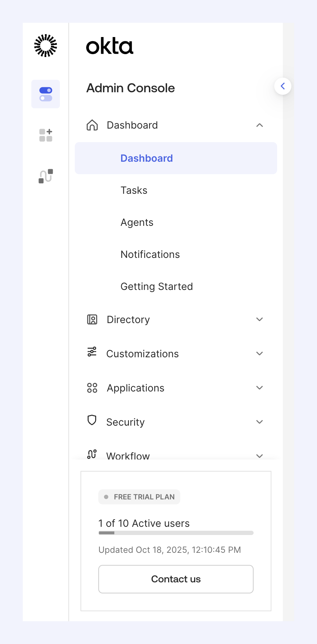Click the Directory contact-book icon
Screen dimensions: 317x644
92,320
